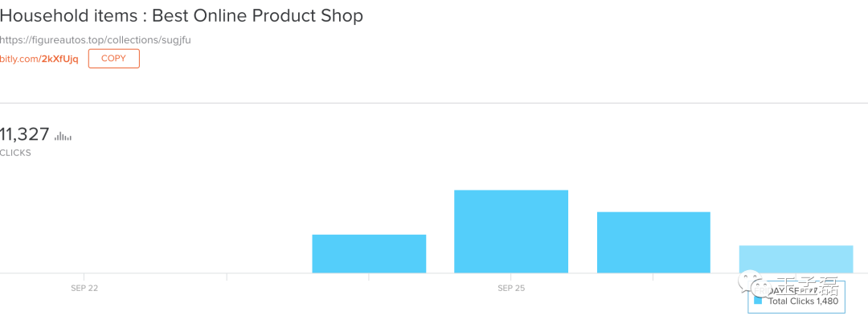Click the Total Clicks 1,480 tooltip text

click(803, 301)
